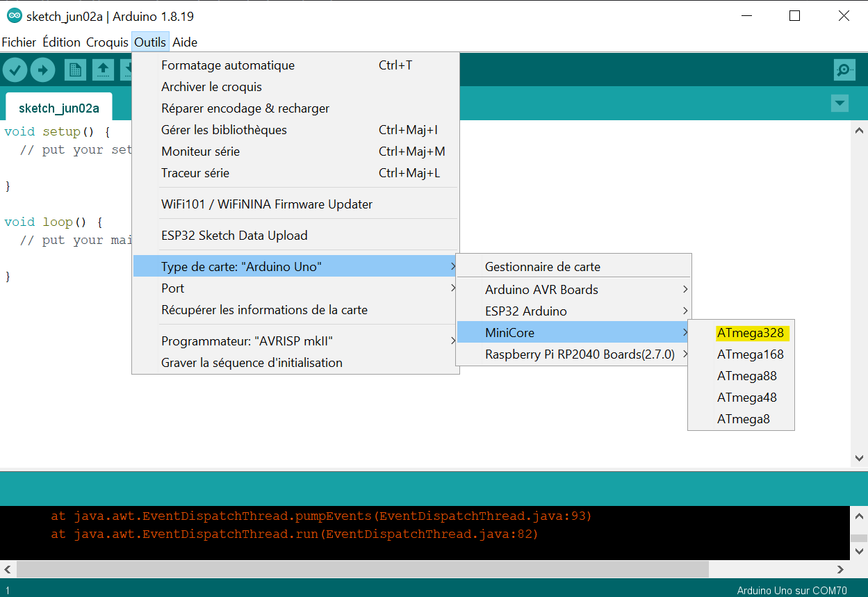The image size is (868, 597).
Task: Click the editor scrollbar up arrow
Action: 860,130
